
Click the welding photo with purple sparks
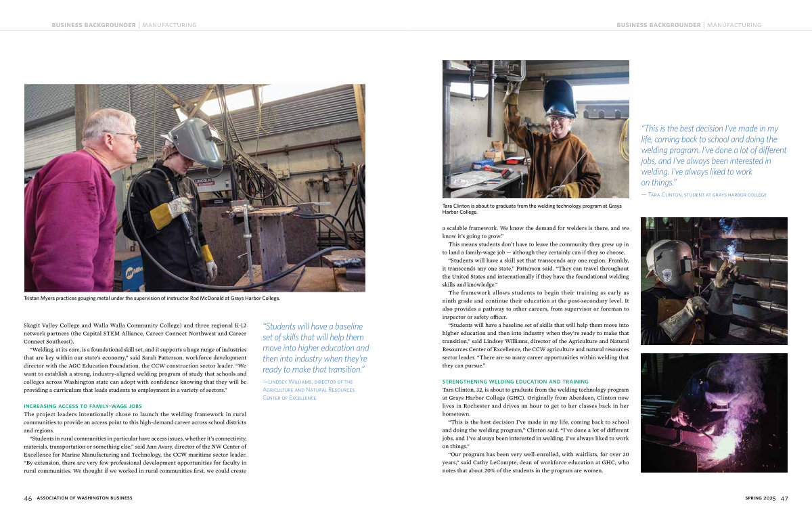714,412
